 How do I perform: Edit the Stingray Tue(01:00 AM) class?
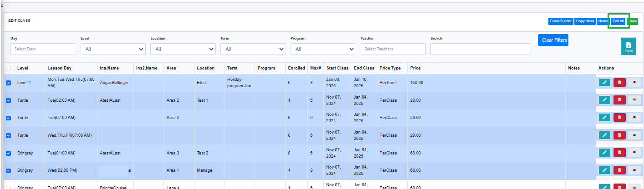(x=604, y=153)
